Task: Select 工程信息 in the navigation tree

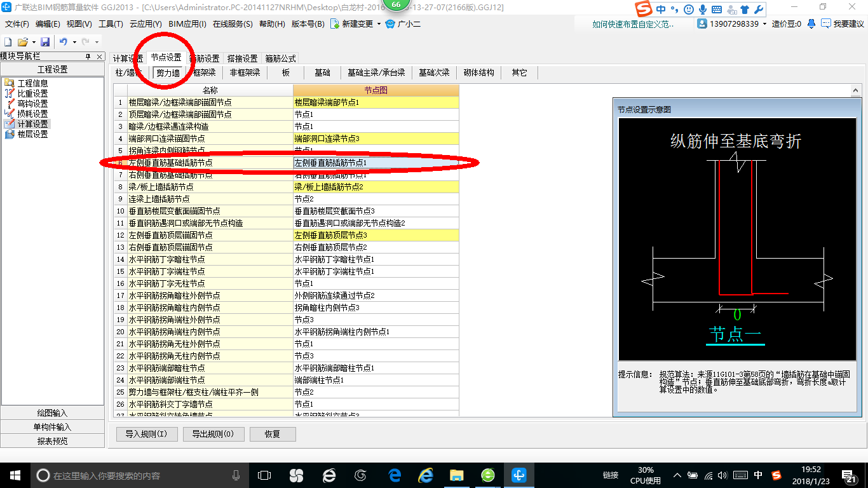Action: 32,83
